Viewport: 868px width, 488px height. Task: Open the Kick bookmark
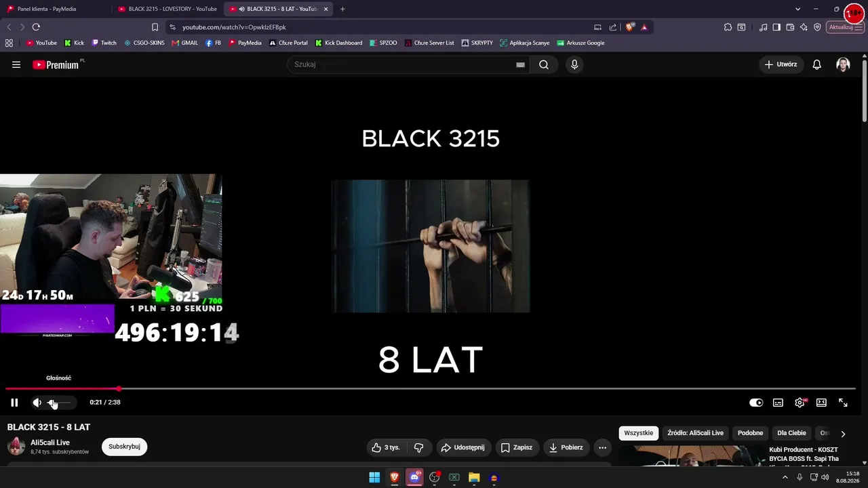(74, 43)
